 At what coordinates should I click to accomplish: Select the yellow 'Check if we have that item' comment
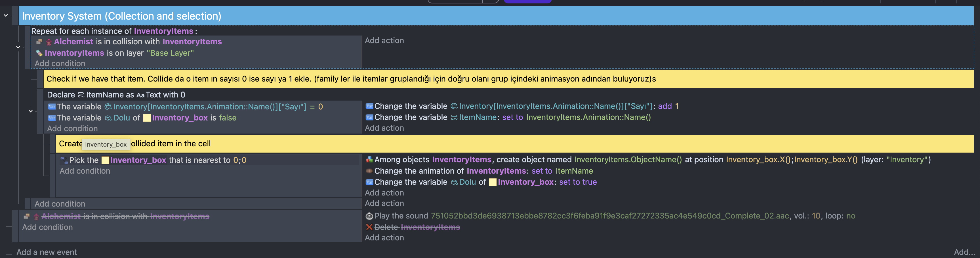[495, 79]
